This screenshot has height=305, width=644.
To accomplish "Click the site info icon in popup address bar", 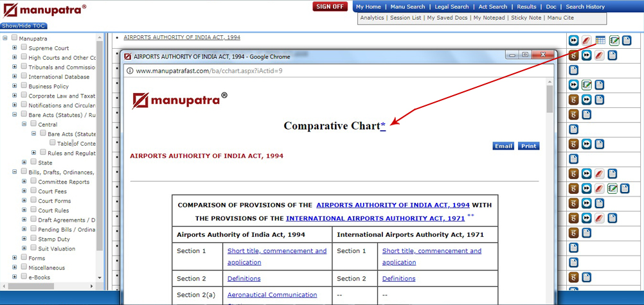I will coord(130,71).
